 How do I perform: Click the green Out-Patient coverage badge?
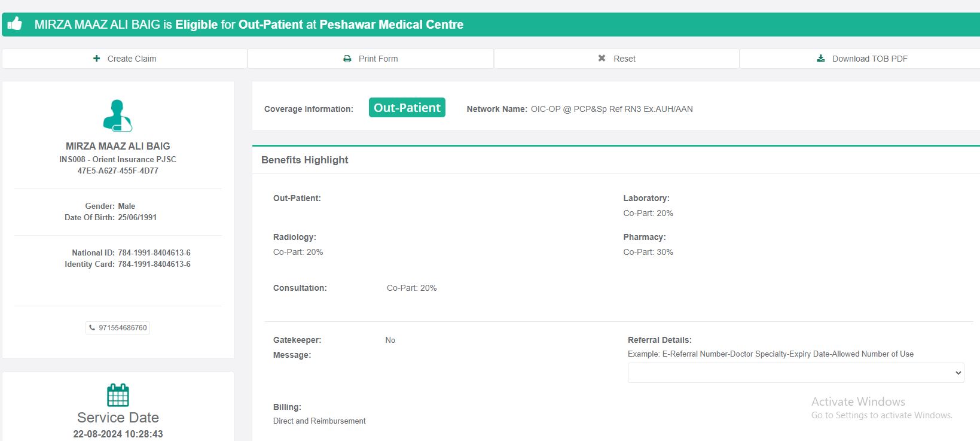pyautogui.click(x=407, y=108)
